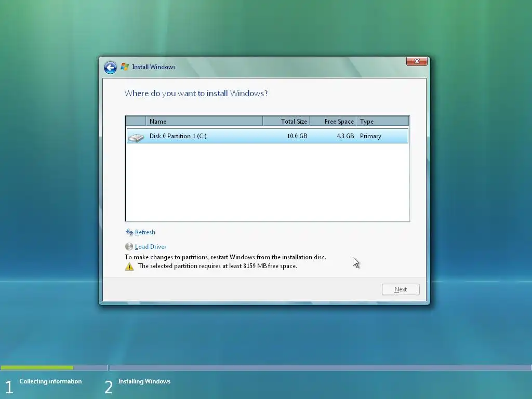532x399 pixels.
Task: Click the Installing Windows progress bar segment
Action: pos(320,367)
